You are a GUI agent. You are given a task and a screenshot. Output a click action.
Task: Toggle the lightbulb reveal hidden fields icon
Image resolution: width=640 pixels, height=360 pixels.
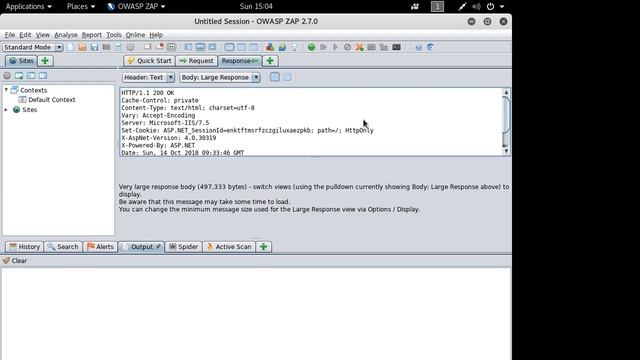pos(294,47)
